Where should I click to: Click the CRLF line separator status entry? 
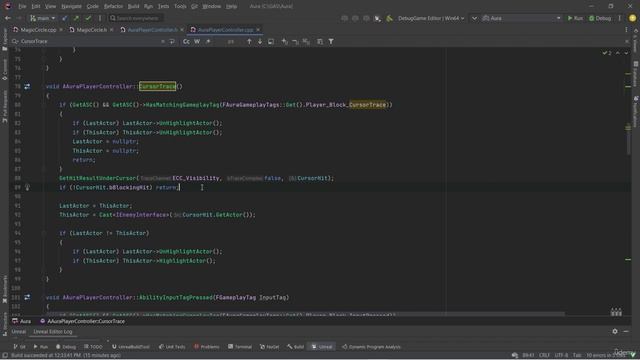pos(544,356)
